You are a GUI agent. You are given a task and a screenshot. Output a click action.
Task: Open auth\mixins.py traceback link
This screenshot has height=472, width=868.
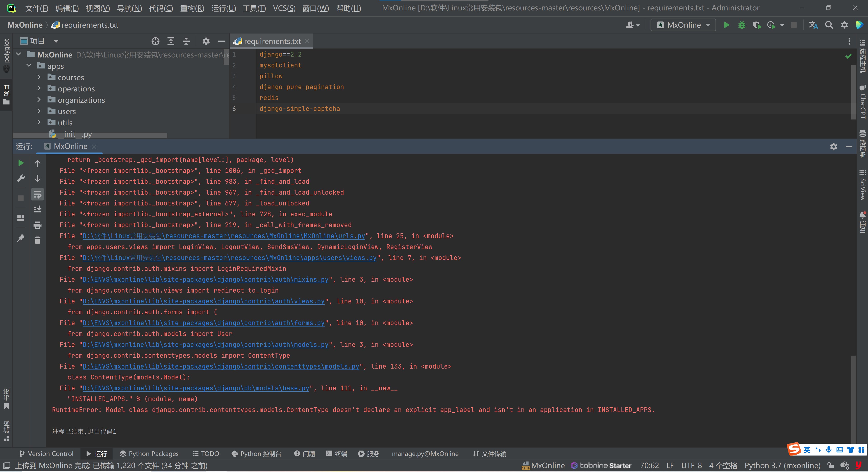pos(205,279)
